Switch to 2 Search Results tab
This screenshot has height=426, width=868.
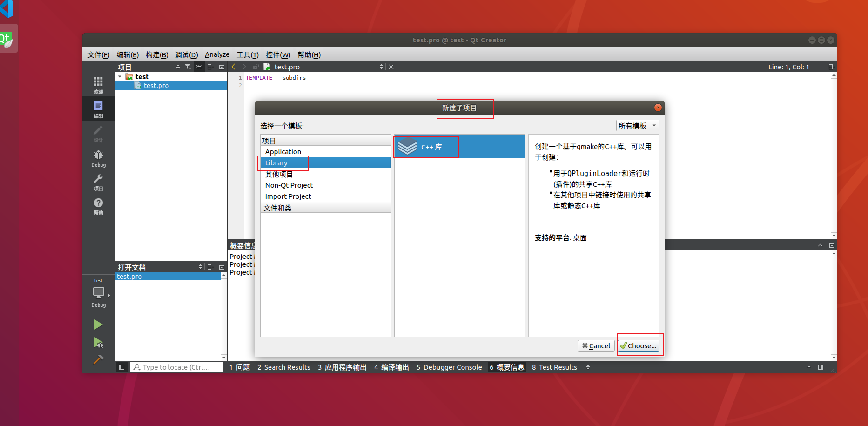[284, 367]
